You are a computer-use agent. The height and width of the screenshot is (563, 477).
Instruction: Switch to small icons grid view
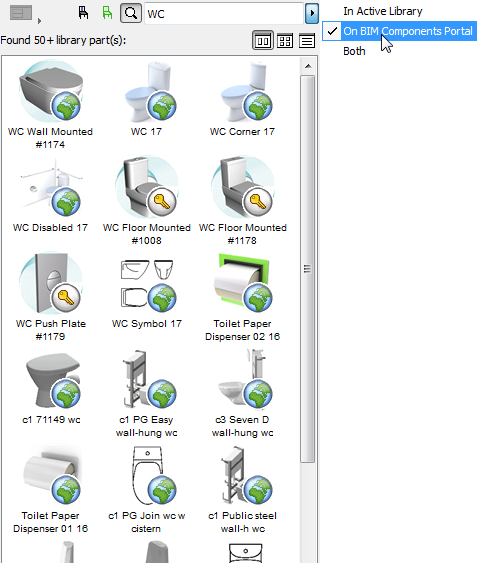coord(285,41)
